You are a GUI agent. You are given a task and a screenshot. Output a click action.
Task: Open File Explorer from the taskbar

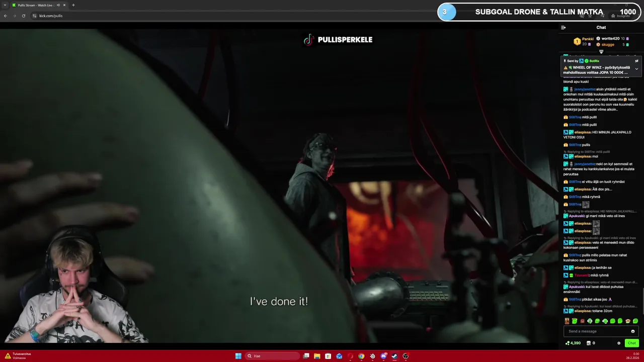click(x=317, y=356)
